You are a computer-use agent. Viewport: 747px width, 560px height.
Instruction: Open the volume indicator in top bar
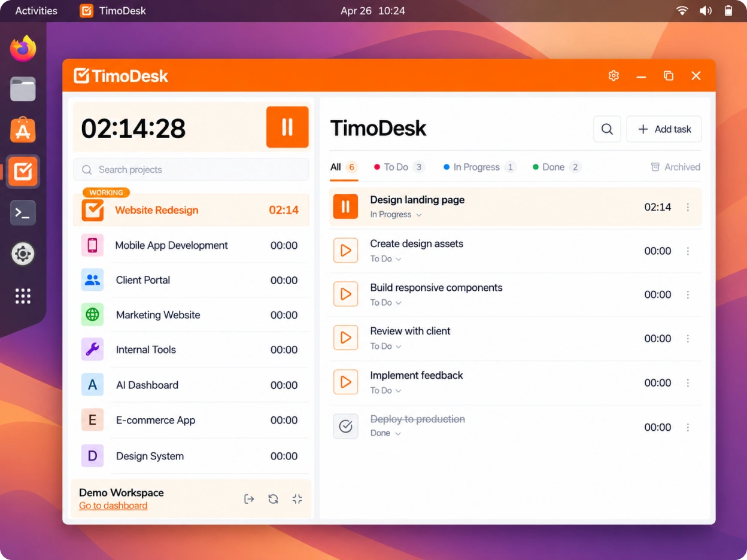tap(706, 11)
